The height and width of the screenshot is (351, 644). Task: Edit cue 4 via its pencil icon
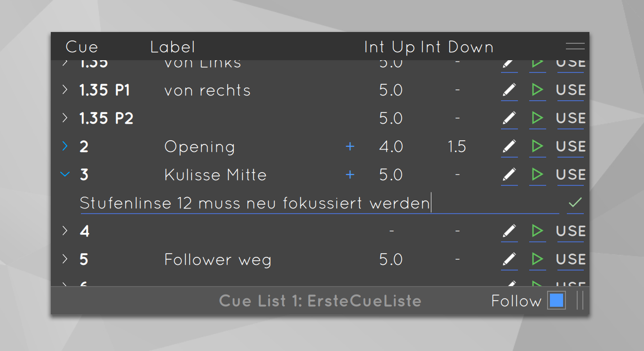(x=509, y=231)
